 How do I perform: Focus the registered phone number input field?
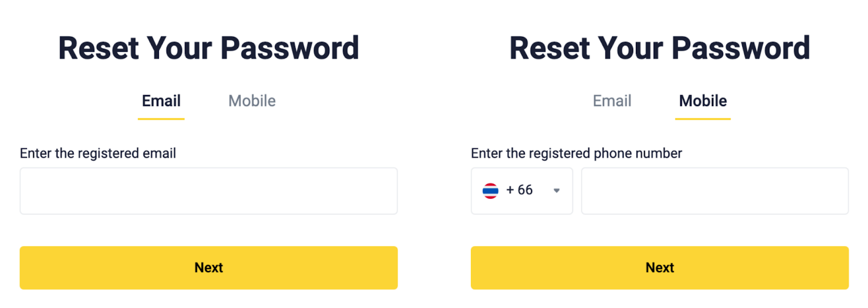tap(714, 191)
